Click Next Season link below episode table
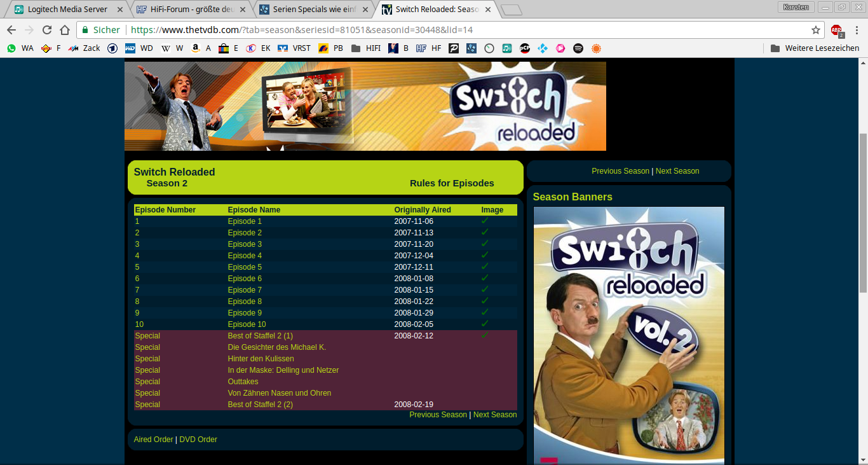 [x=495, y=415]
